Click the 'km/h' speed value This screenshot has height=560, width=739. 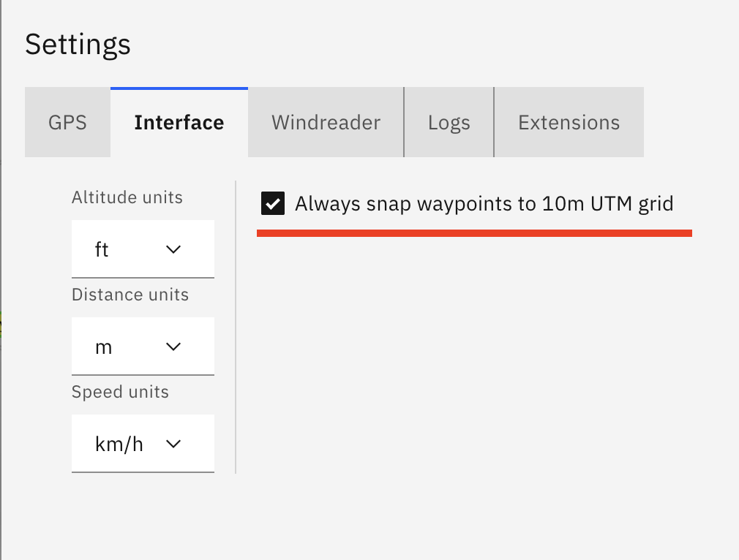(x=119, y=444)
